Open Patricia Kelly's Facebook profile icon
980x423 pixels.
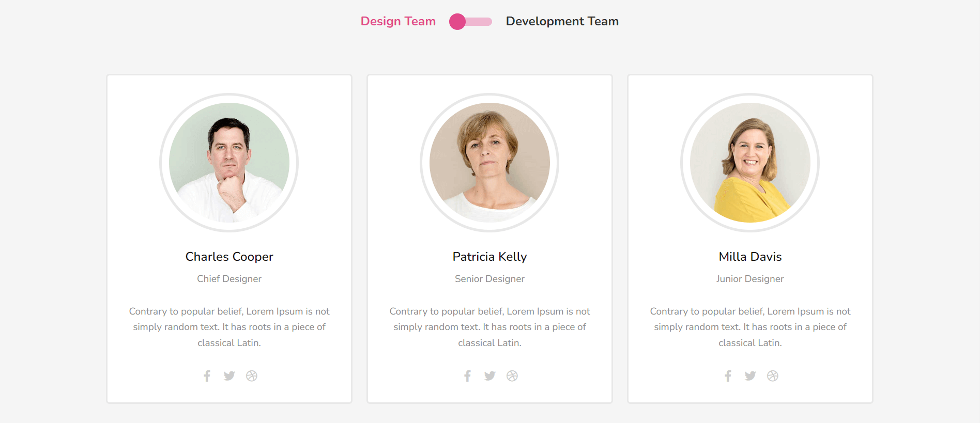467,376
